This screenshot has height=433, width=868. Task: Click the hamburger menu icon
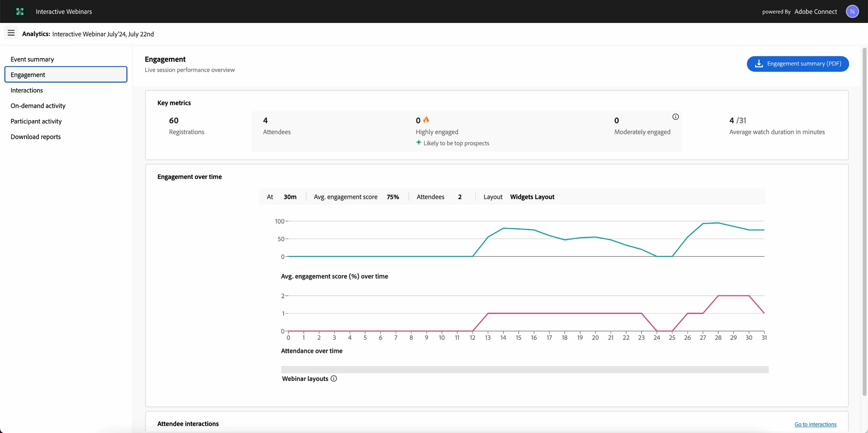click(x=11, y=33)
